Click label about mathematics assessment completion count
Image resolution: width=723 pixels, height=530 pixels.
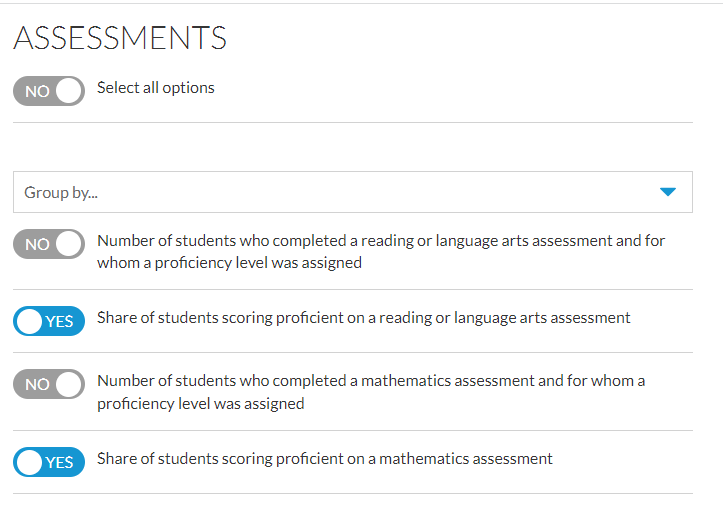click(371, 392)
